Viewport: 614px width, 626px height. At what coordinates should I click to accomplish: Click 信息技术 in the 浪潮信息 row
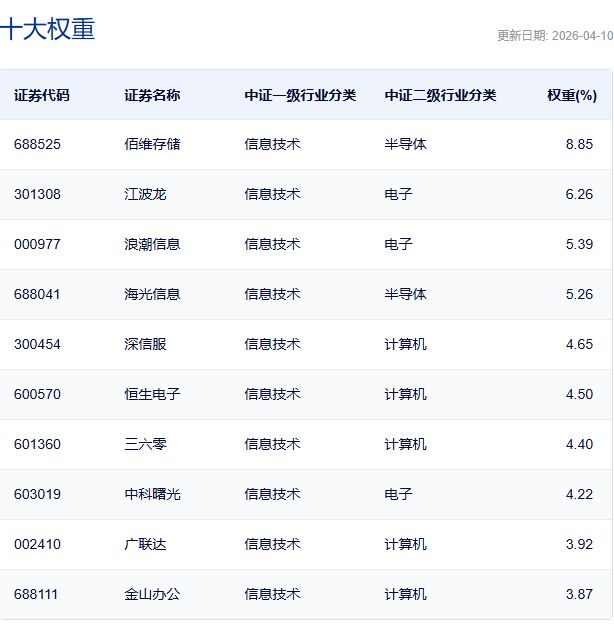272,244
